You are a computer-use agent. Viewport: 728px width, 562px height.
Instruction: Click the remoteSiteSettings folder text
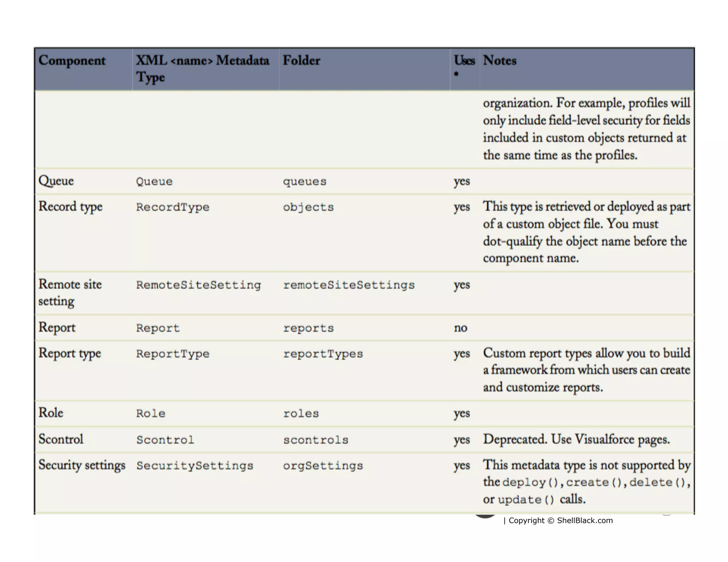click(x=349, y=285)
